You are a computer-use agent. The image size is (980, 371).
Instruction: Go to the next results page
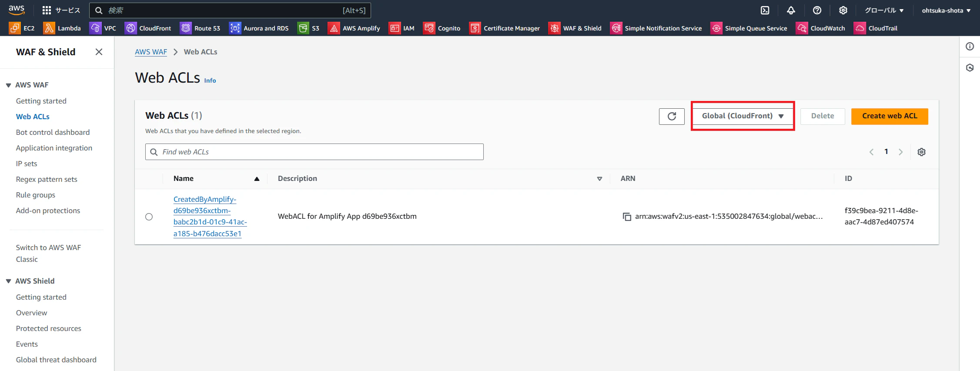click(x=901, y=152)
